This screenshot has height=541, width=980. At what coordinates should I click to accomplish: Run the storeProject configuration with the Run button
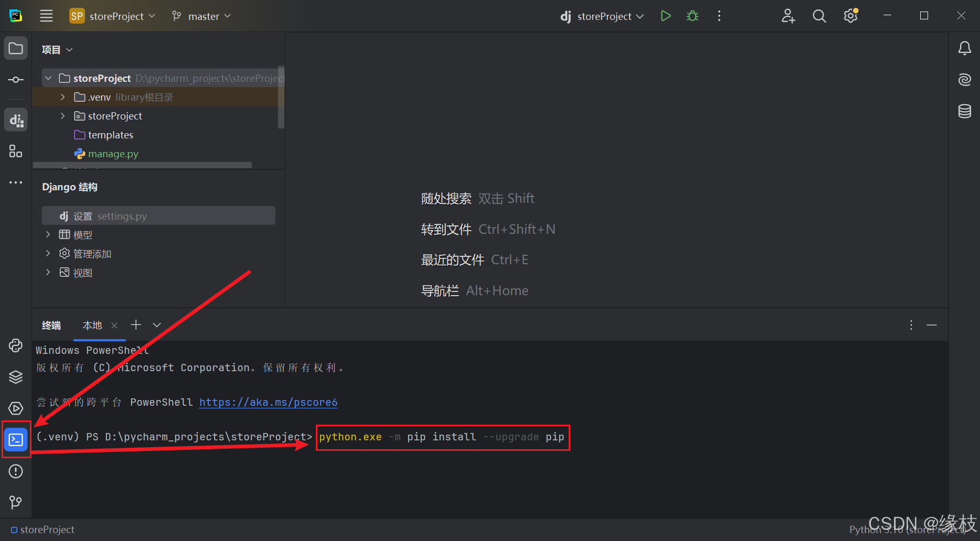[x=666, y=16]
